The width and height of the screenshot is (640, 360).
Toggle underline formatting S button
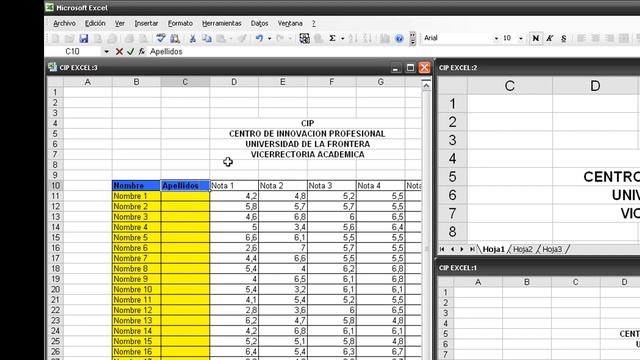point(564,38)
